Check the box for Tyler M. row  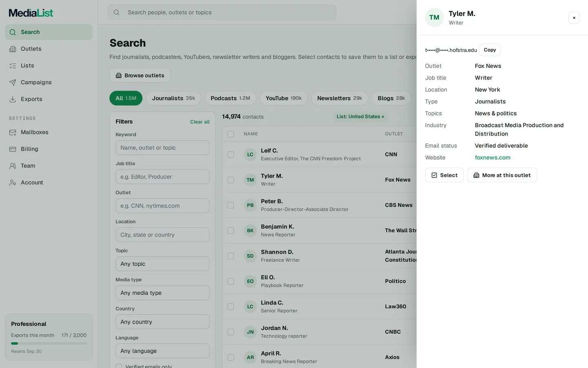point(231,180)
